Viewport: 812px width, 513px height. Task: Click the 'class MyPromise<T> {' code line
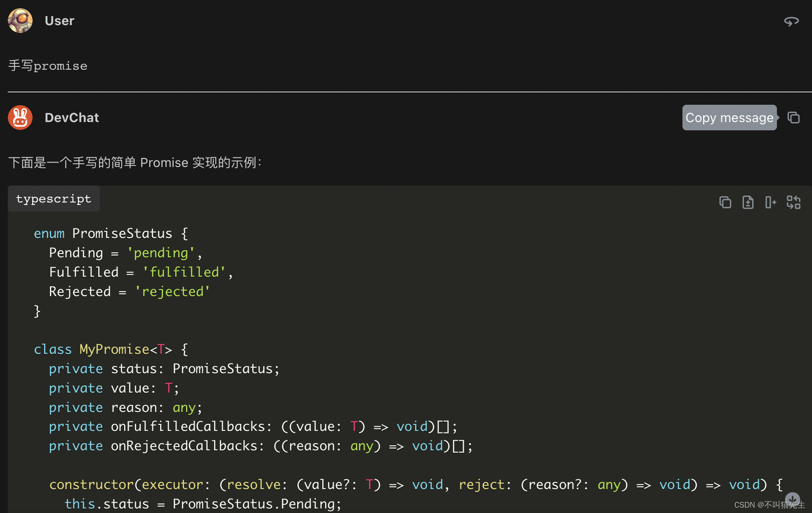pyautogui.click(x=111, y=349)
